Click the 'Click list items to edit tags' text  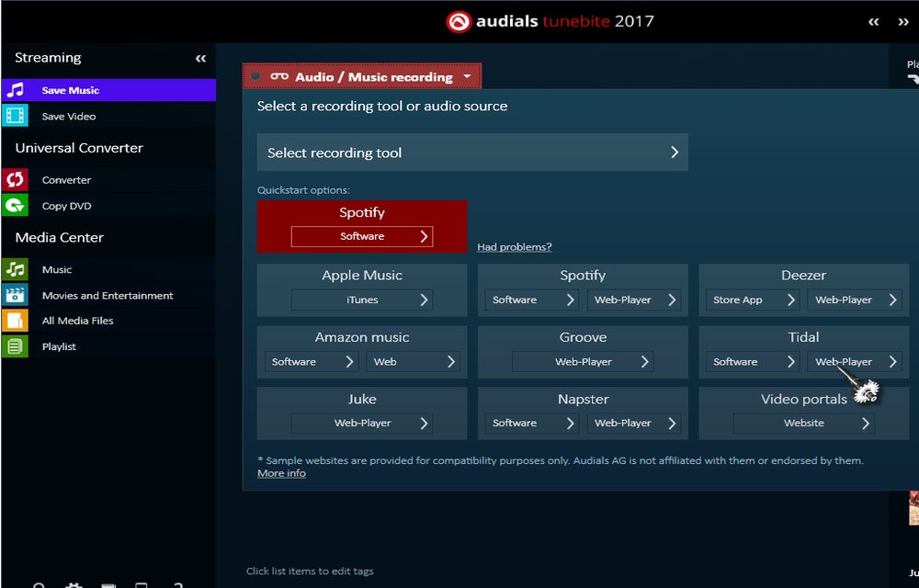310,571
